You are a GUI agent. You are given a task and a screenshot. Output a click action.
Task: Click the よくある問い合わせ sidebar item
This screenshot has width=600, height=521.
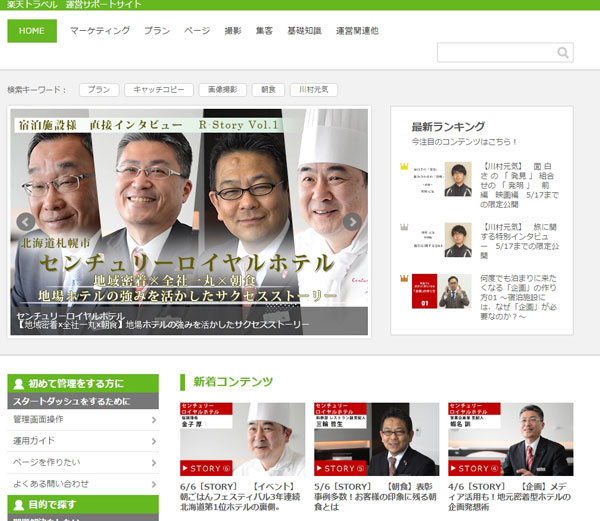(83, 484)
